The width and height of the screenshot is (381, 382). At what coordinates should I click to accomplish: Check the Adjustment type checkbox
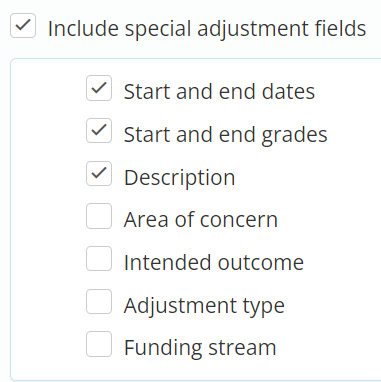click(99, 301)
